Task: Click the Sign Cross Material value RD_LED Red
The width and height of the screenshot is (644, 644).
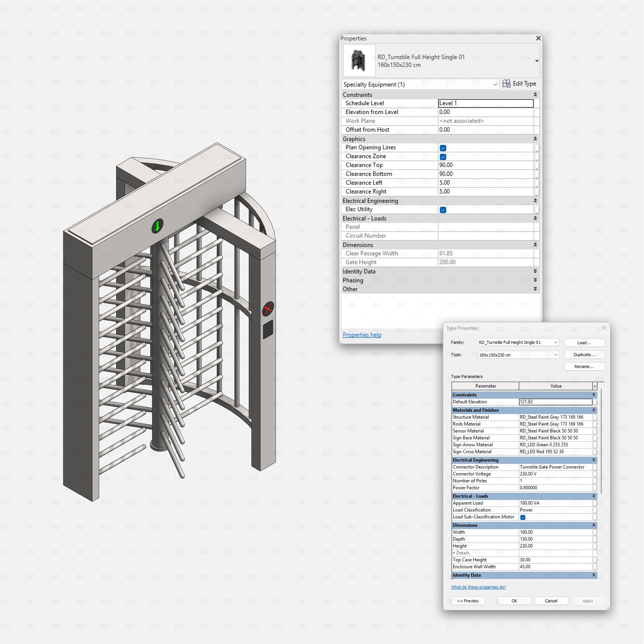Action: pos(555,452)
